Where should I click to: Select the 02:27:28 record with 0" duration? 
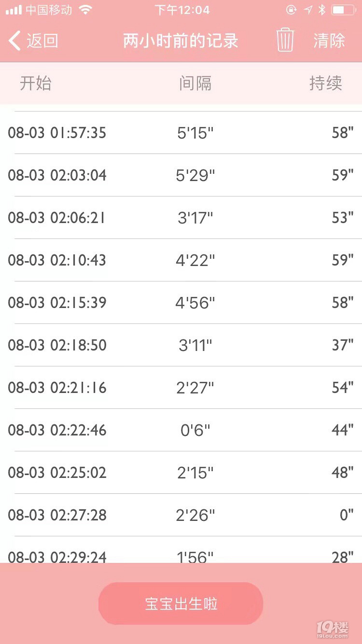point(181,515)
